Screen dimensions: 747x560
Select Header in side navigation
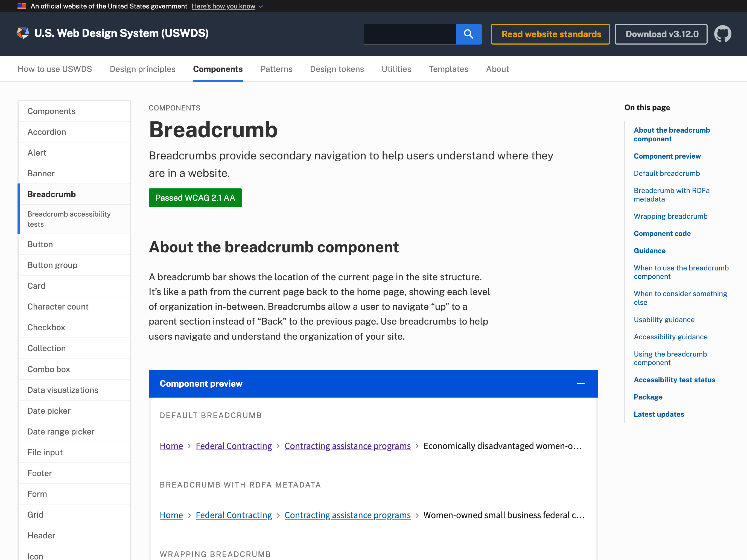coord(74,535)
